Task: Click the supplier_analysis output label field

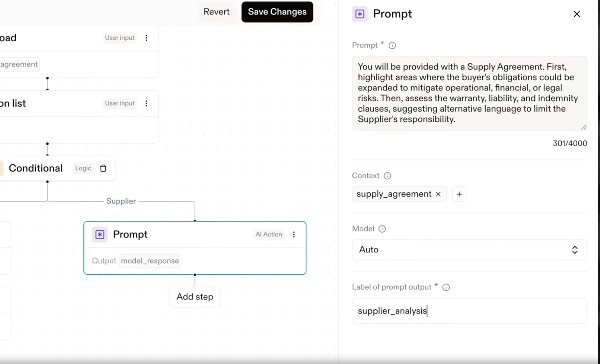Action: 469,311
